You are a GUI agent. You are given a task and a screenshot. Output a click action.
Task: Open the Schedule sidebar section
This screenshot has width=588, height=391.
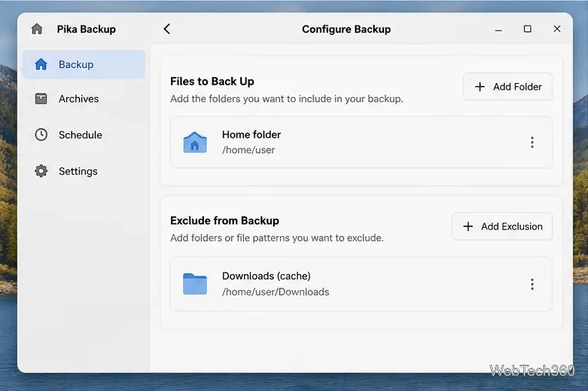tap(84, 135)
